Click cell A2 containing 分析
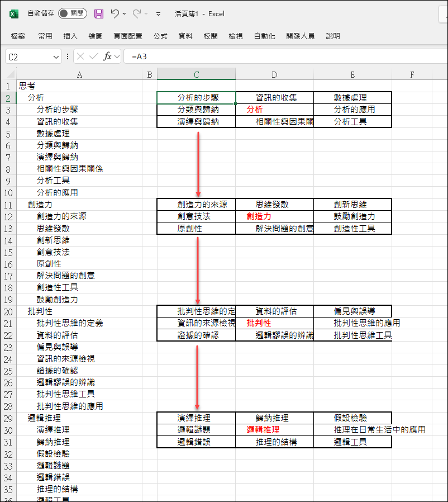The image size is (448, 502). [79, 98]
